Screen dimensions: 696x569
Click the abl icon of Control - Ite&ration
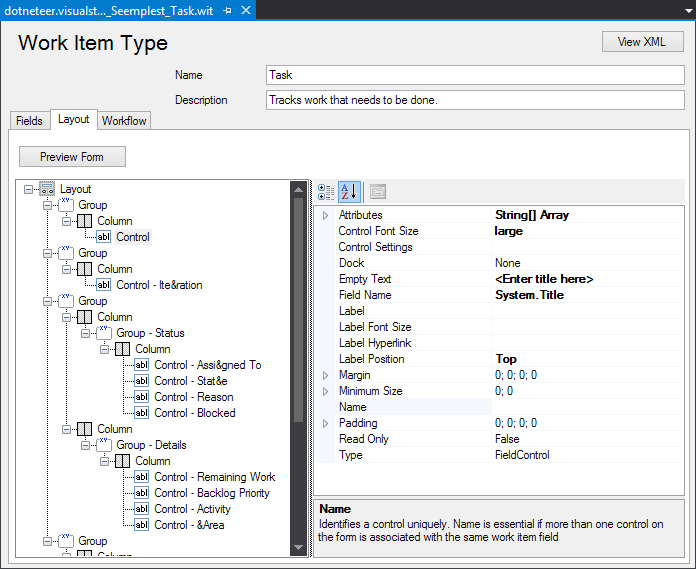(x=103, y=285)
